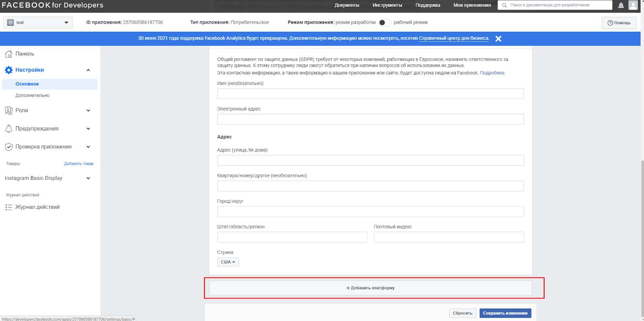Click Добавить платформу button

[x=370, y=288]
